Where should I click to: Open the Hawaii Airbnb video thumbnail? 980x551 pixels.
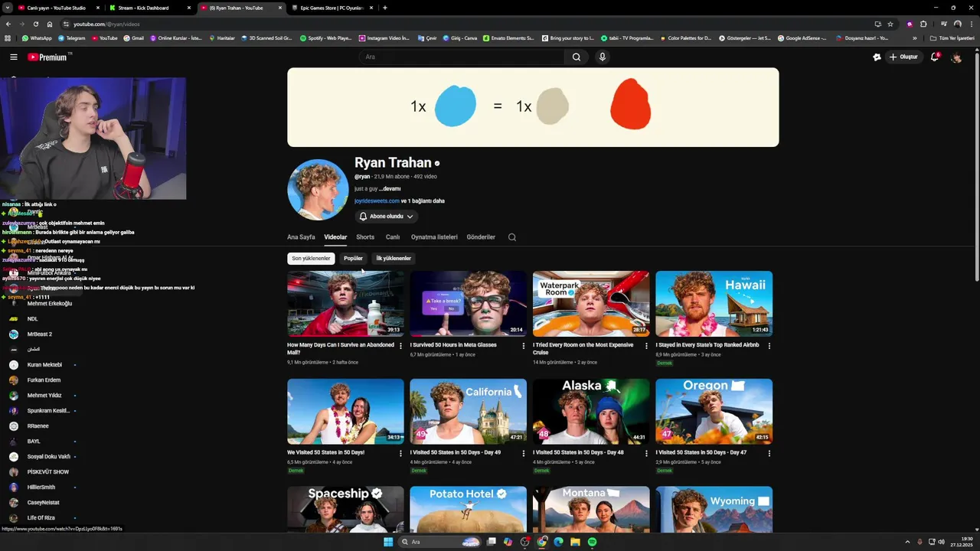714,304
